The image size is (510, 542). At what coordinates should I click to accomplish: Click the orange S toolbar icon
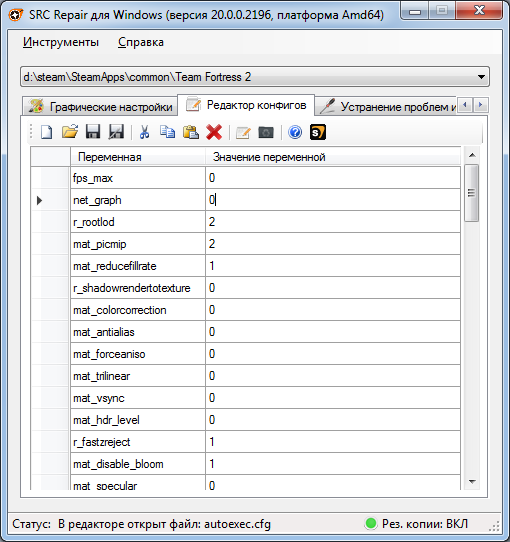point(318,132)
